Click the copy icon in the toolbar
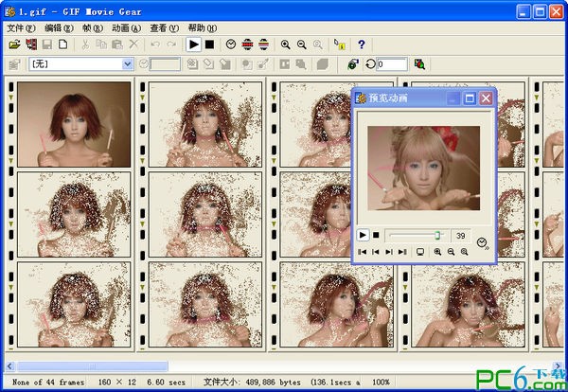Viewport: 568px width, 392px height. click(x=101, y=45)
